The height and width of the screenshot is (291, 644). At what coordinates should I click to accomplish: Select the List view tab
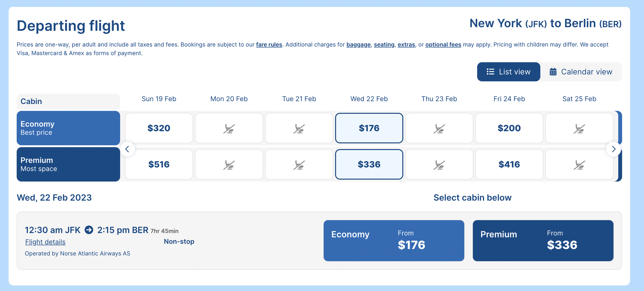tap(508, 71)
